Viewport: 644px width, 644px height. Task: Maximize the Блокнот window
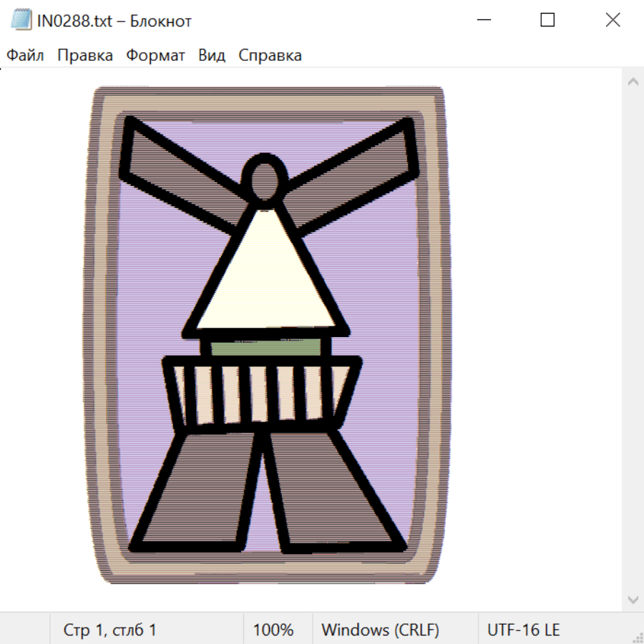tap(547, 20)
